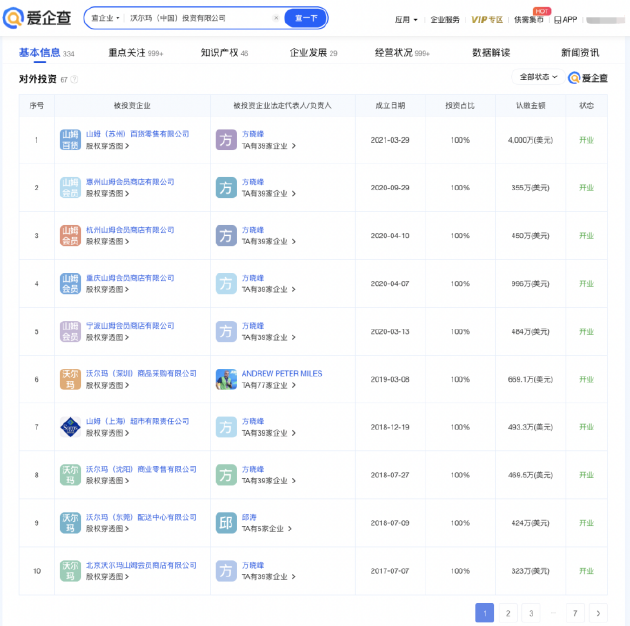Click the logo for 重庆山姆会员商店
630x626 pixels.
pos(70,283)
